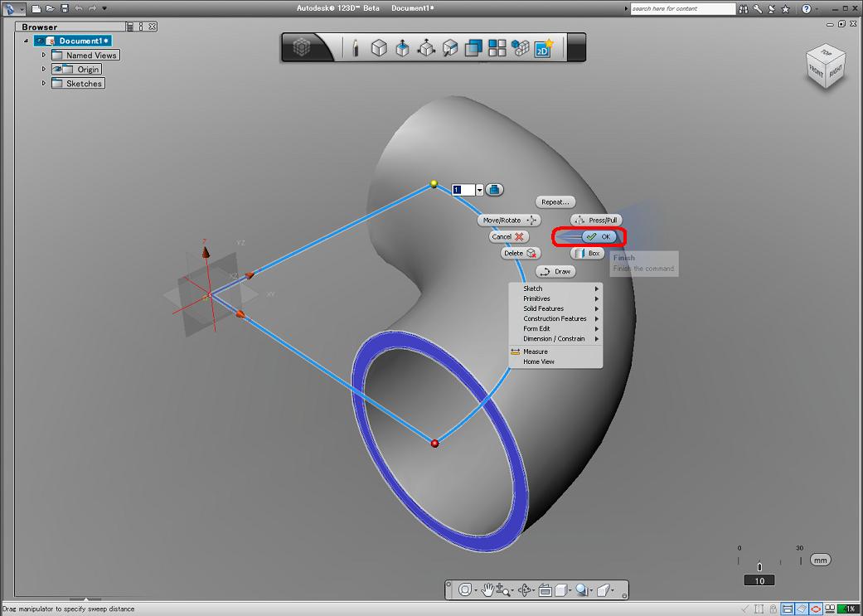Click the Browser panel list options icon

129,27
